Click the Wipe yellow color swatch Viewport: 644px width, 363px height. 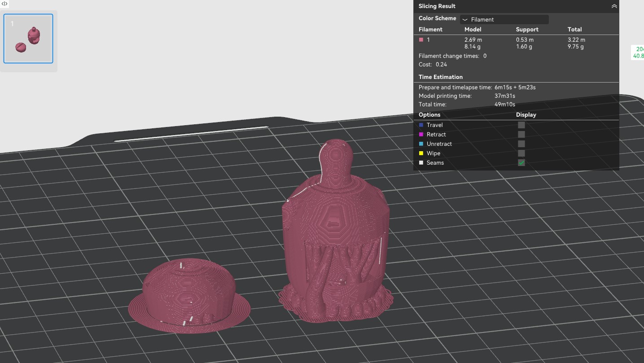(x=421, y=153)
